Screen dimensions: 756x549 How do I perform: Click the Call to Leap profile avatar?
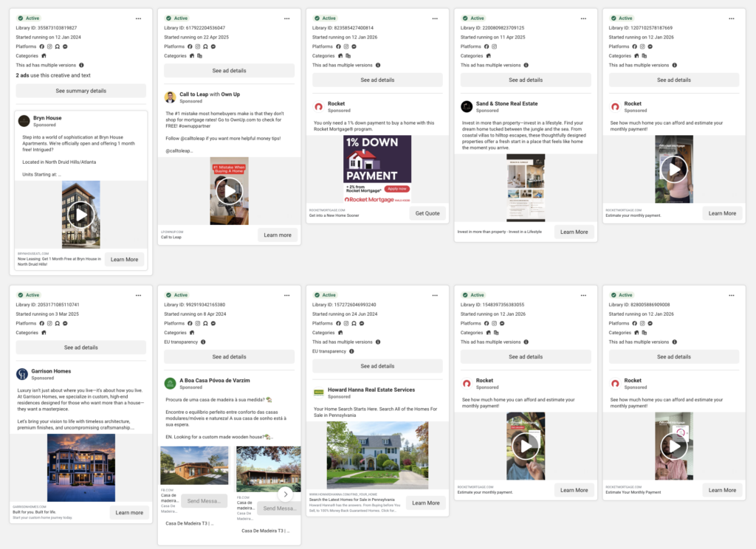point(170,97)
